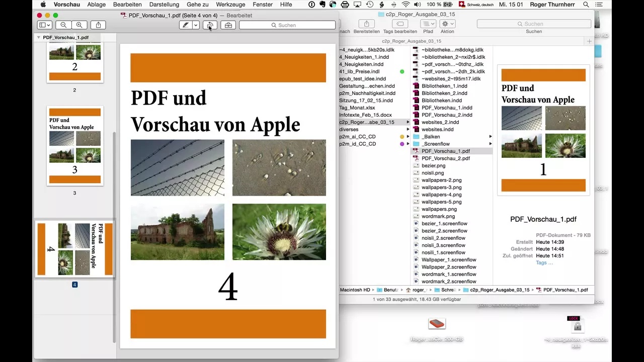Select bezier.png in Finder list
Screen dimensions: 644x362
(433, 165)
